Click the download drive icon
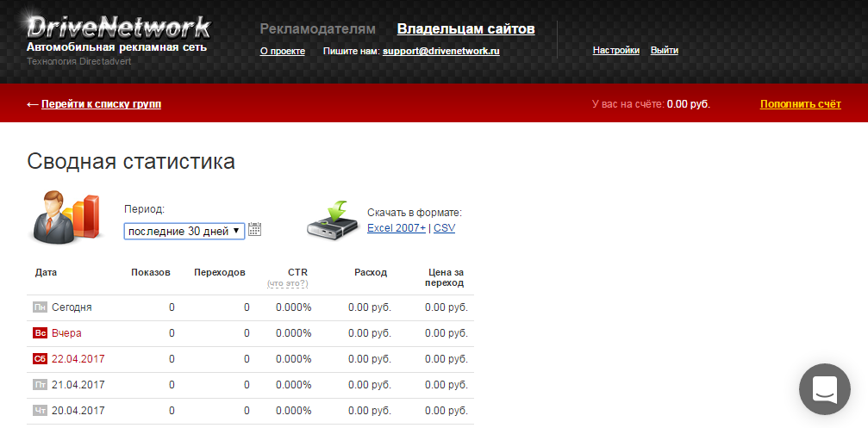Image resolution: width=868 pixels, height=428 pixels. [334, 220]
